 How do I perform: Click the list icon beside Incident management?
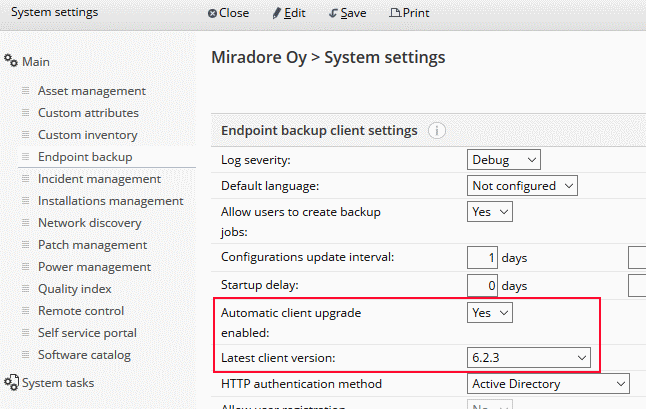coord(26,179)
